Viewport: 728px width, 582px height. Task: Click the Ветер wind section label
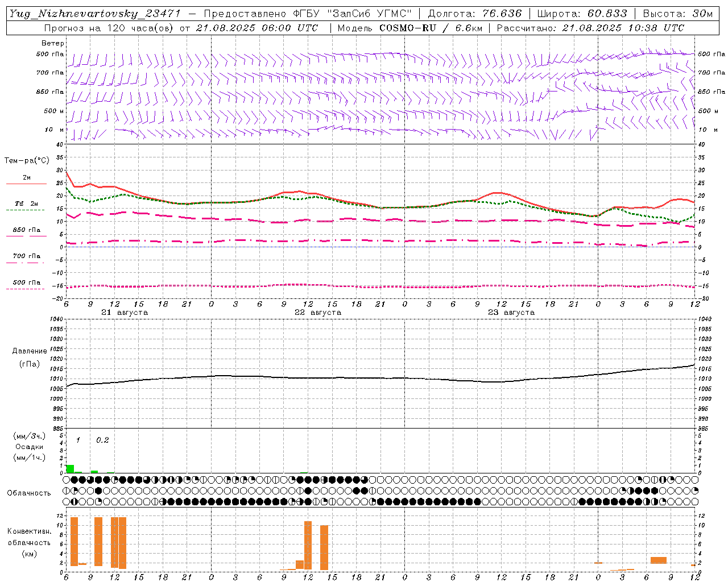(x=53, y=43)
